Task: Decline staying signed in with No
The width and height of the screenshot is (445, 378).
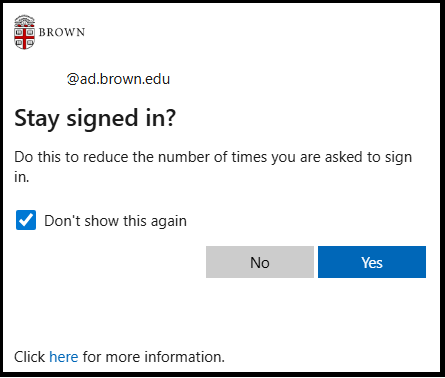Action: (260, 262)
